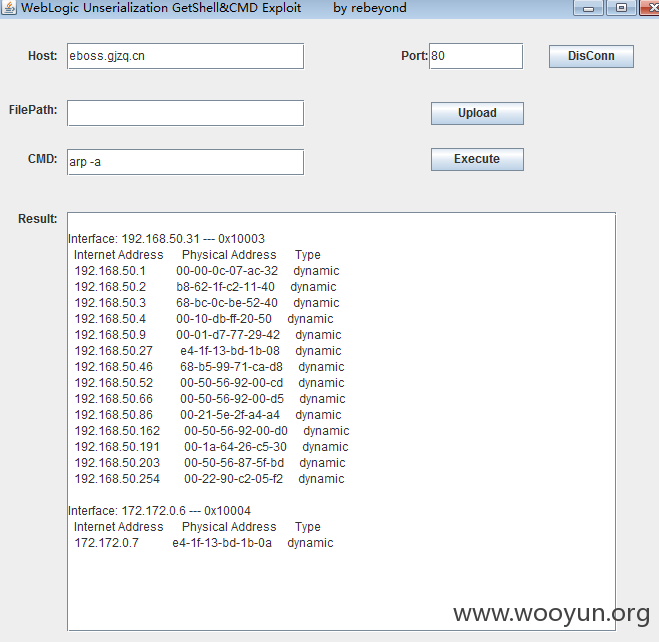Screen dimensions: 659x642
Task: Select MAC 68-bc-0c-be-52-40
Action: [x=227, y=303]
